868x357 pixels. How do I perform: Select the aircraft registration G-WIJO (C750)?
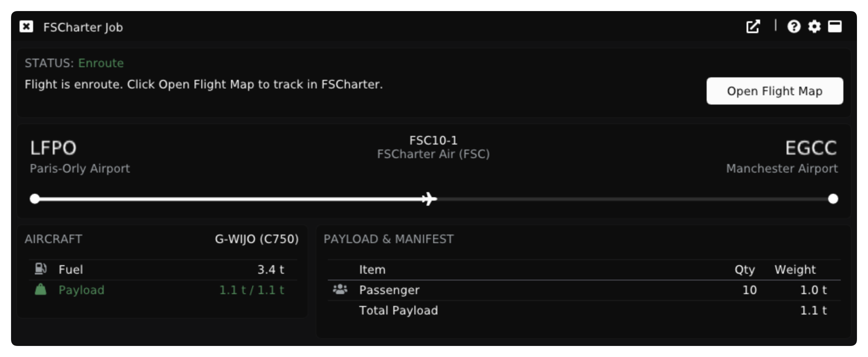coord(257,239)
